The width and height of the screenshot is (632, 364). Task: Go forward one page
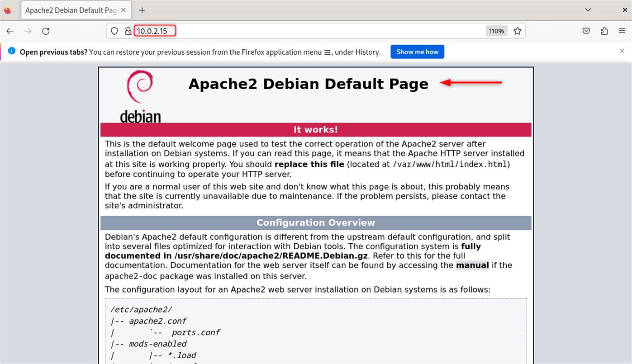pos(28,31)
